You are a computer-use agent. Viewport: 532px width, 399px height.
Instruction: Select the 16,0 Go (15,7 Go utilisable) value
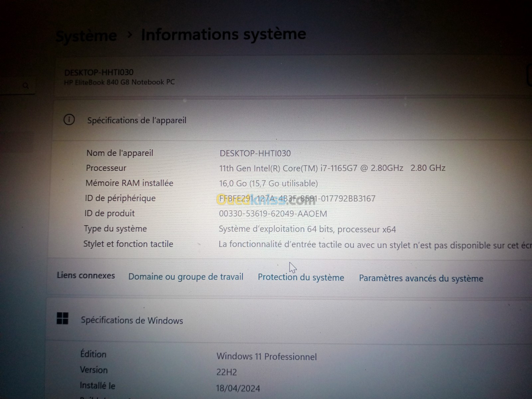268,184
